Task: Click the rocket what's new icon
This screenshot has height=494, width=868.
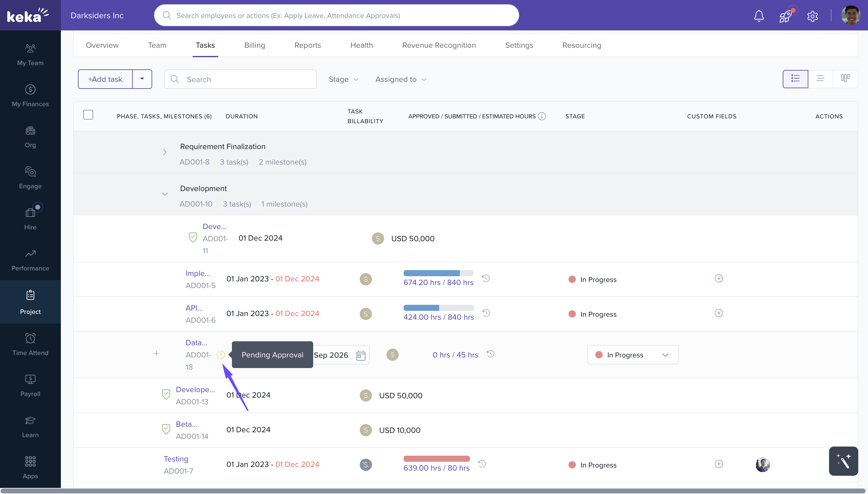Action: [786, 16]
